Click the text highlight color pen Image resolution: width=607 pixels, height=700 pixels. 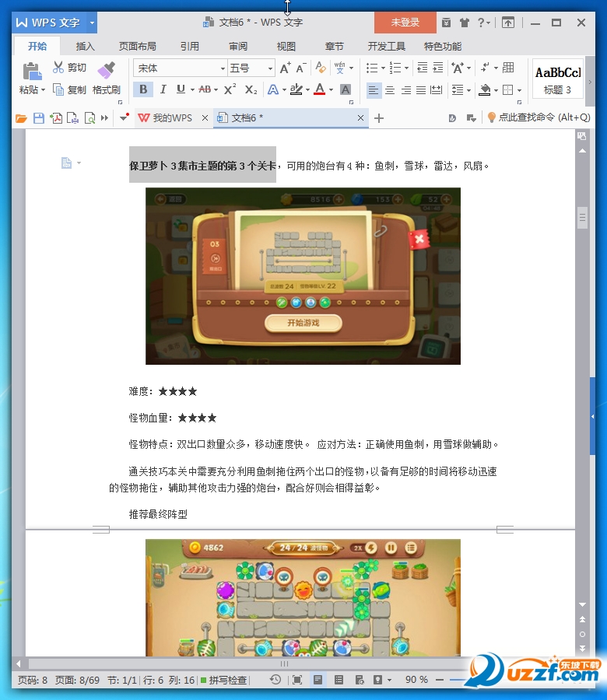pos(296,89)
